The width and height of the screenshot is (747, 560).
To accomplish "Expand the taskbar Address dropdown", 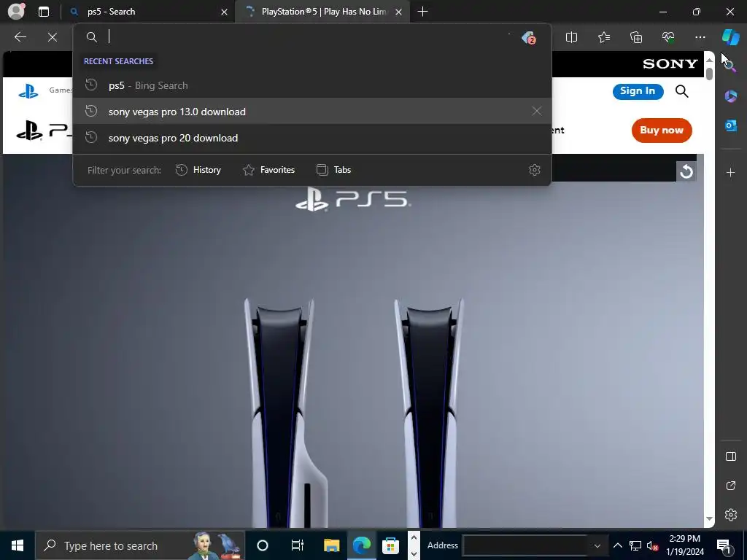I will 597,545.
